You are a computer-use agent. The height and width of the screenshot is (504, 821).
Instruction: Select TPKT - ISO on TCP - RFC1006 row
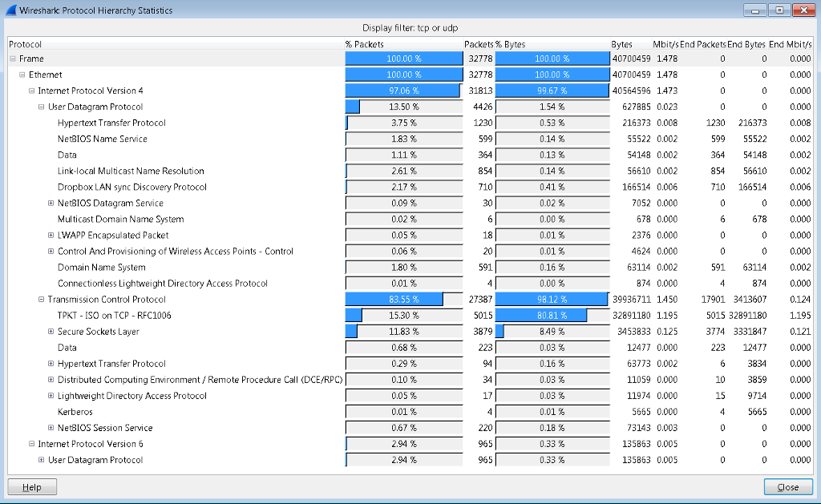click(x=410, y=316)
